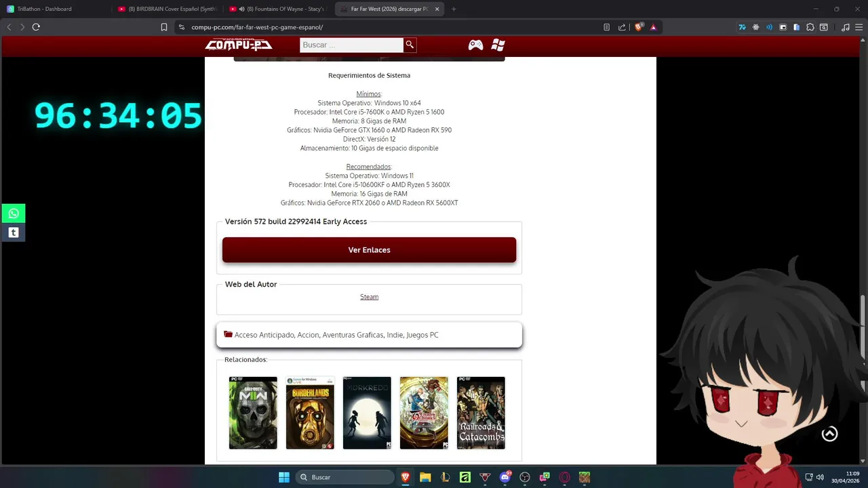Open the TriBathon - Dashboard tab
868x488 pixels.
56,9
